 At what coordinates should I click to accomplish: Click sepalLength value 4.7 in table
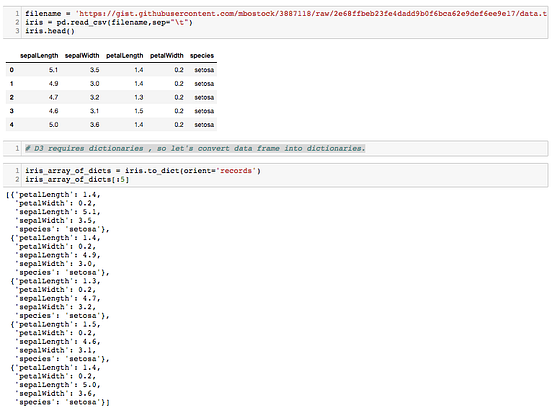pyautogui.click(x=54, y=97)
